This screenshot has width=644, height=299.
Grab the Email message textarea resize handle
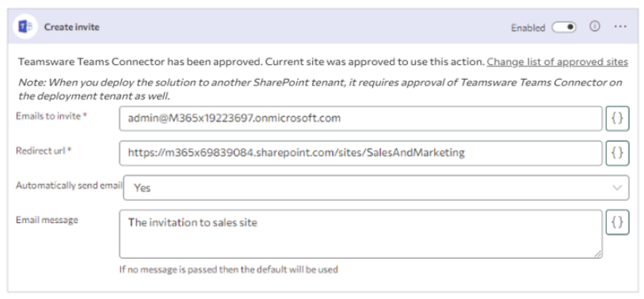click(598, 254)
